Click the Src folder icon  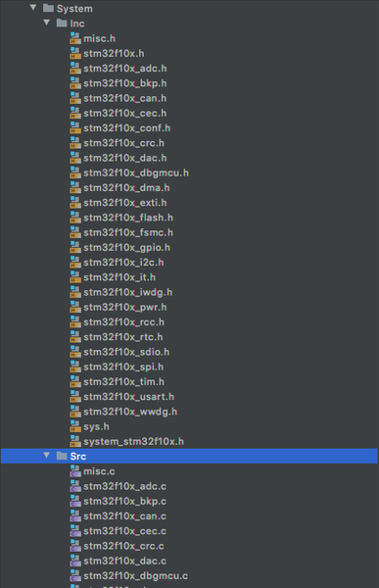62,456
